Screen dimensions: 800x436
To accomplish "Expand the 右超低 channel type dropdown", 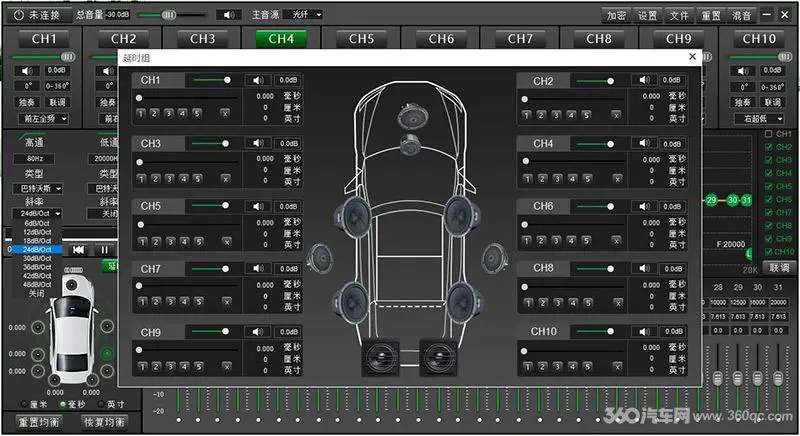I will [x=758, y=118].
